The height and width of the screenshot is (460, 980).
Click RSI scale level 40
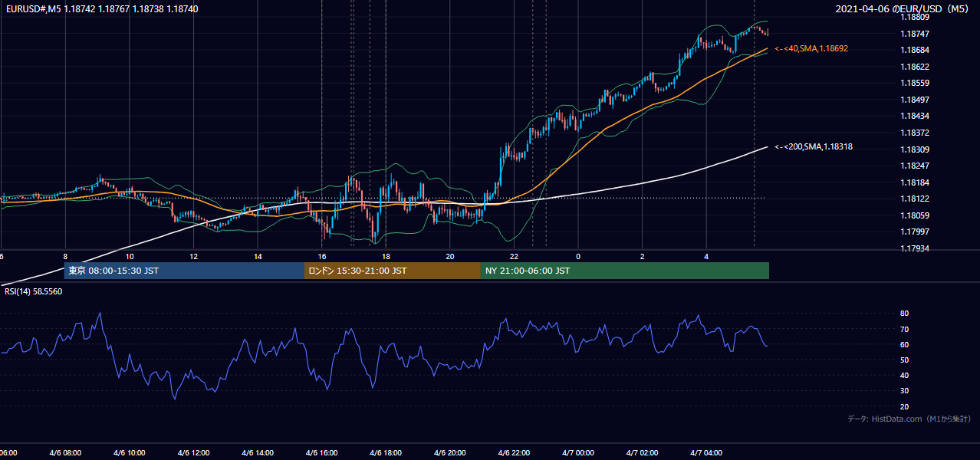tap(905, 376)
